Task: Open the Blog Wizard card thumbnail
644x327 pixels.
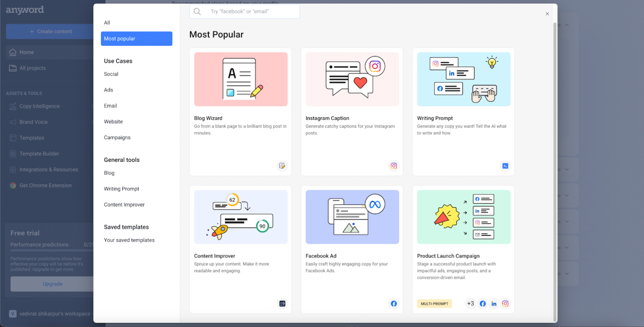Action: point(241,79)
